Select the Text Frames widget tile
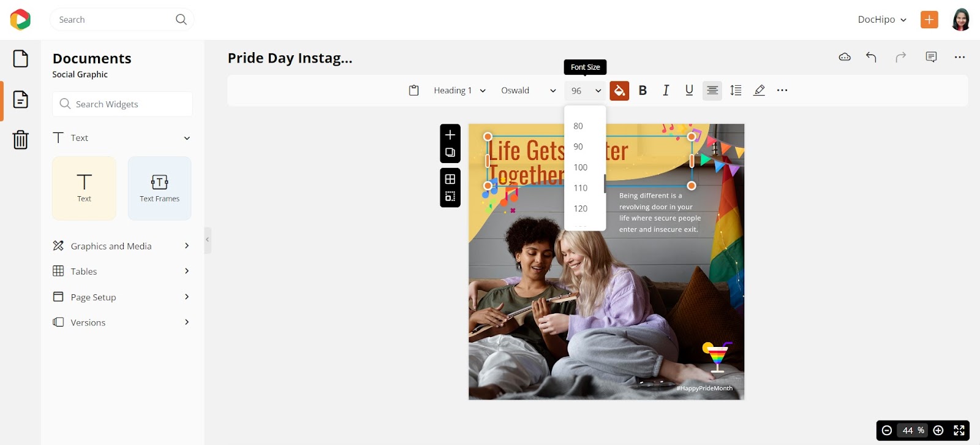 (159, 188)
